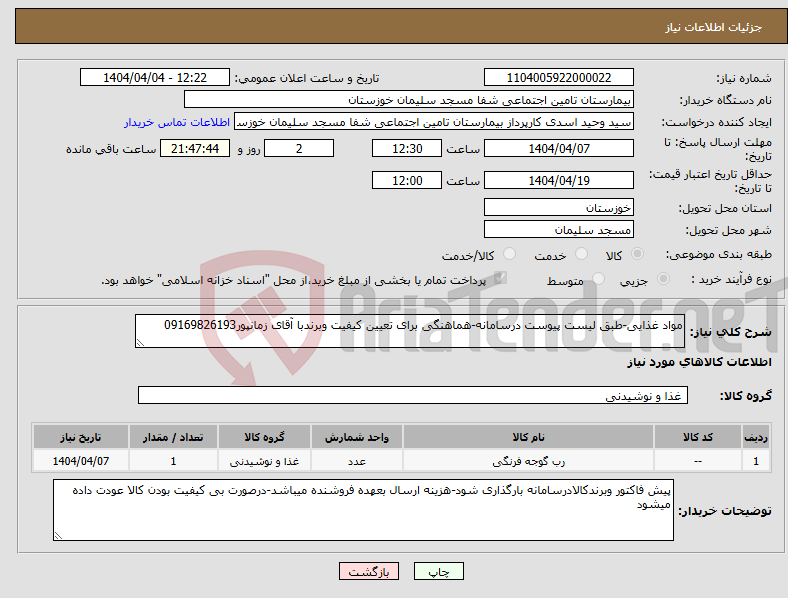Click the بازگشت (back) button
Image resolution: width=788 pixels, height=598 pixels.
[x=369, y=571]
